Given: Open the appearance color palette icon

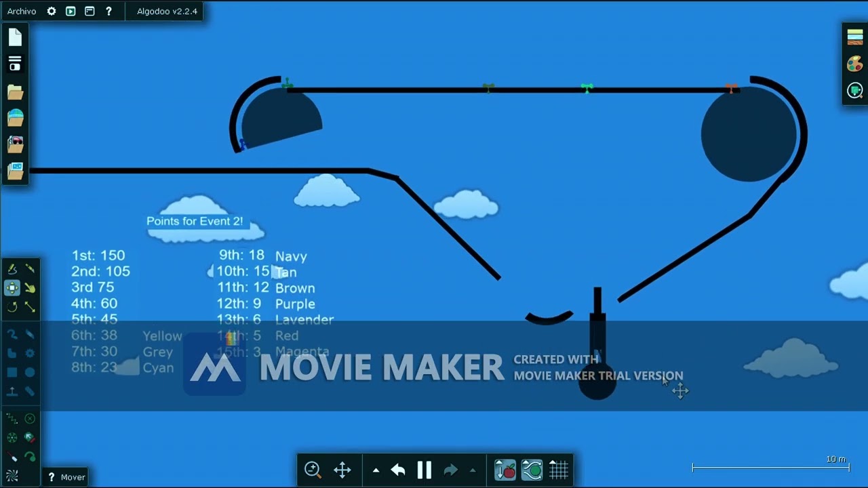Looking at the screenshot, I should click(x=855, y=64).
